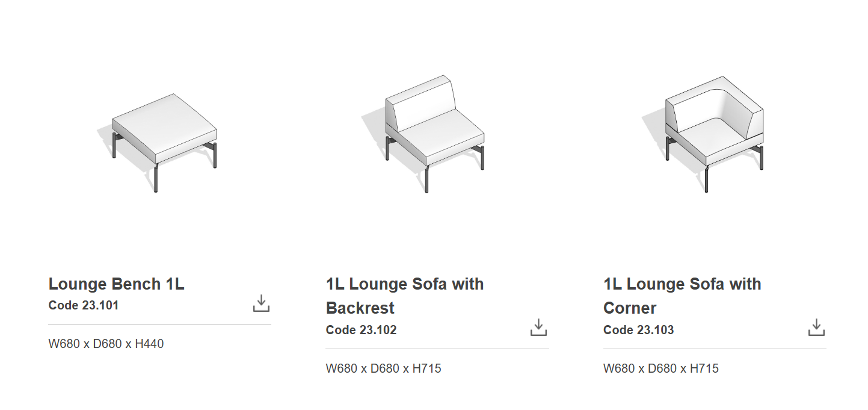Open the Lounge Bench 1L title link
The image size is (868, 410).
tap(116, 284)
